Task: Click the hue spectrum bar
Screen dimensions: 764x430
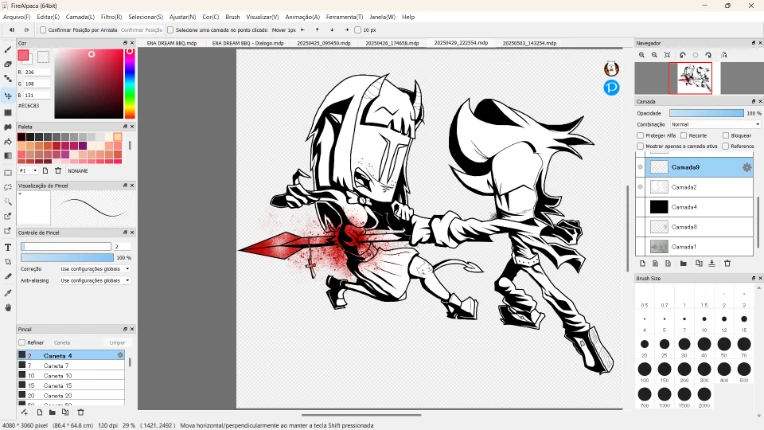Action: tap(130, 83)
